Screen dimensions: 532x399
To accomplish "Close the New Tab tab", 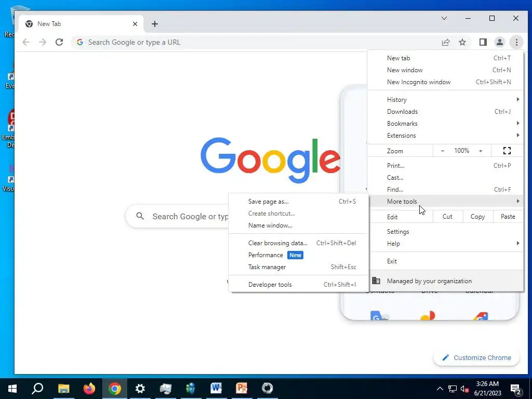I will click(135, 24).
